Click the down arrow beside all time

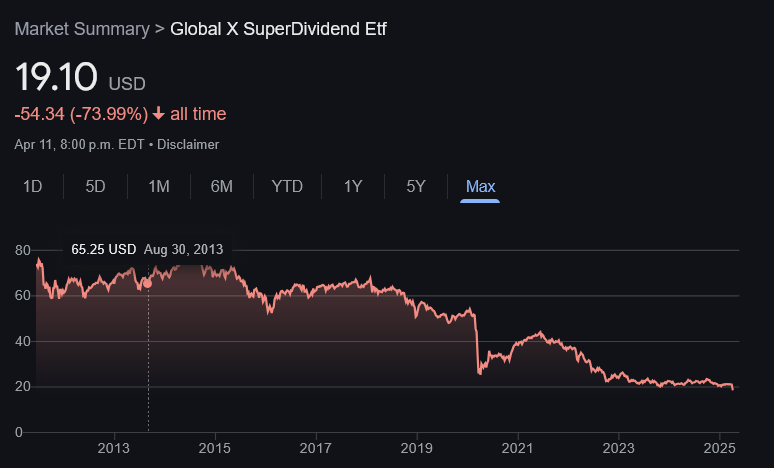click(x=158, y=114)
